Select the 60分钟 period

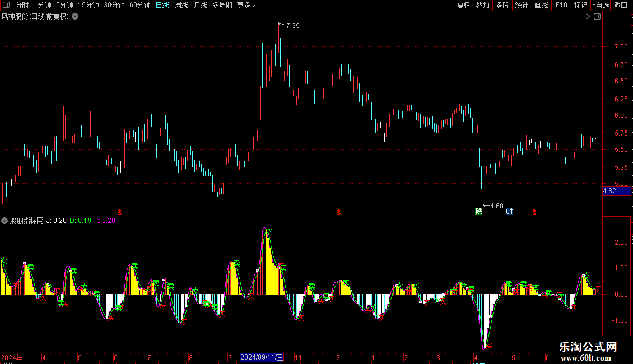(140, 5)
